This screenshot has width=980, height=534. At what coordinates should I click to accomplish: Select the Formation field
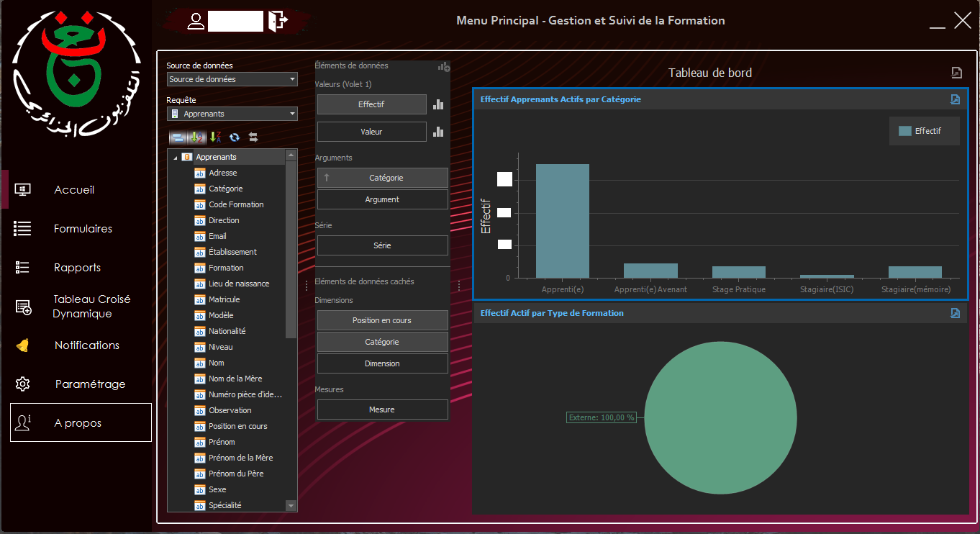pos(226,268)
